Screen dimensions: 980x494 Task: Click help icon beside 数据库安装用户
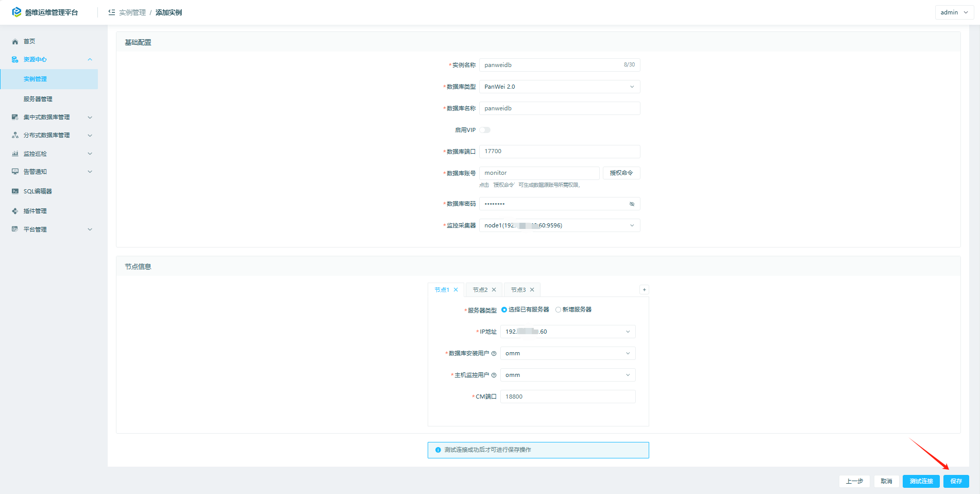point(494,354)
